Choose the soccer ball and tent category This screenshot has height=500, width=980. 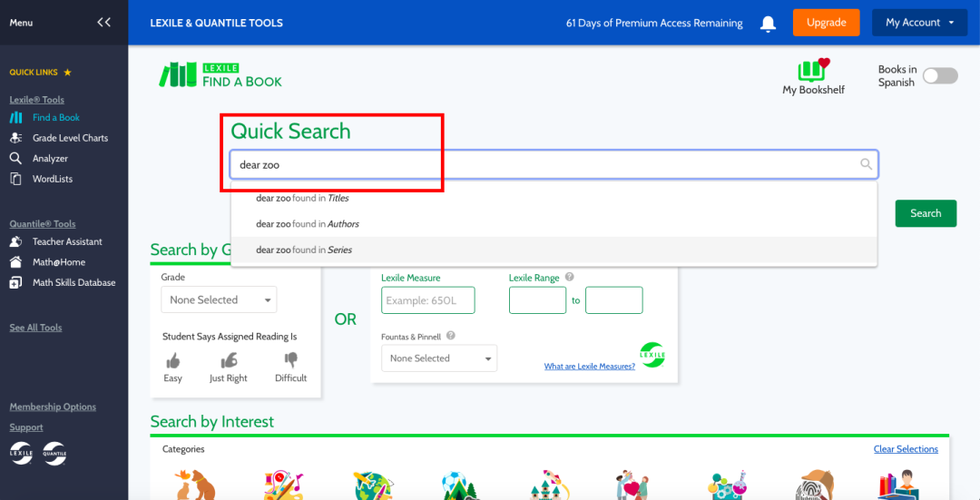coord(461,485)
